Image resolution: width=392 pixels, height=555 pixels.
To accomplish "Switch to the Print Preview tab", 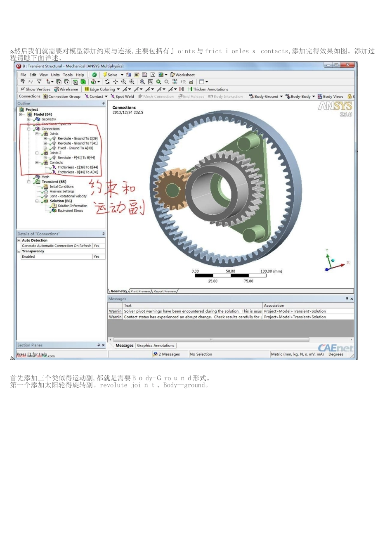I will tap(140, 291).
